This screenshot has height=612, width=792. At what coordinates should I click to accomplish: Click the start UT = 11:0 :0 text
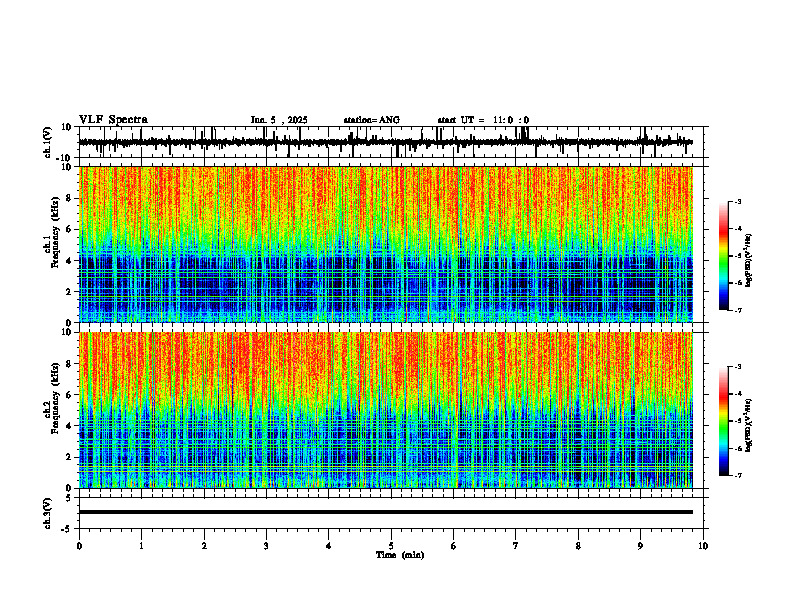(x=483, y=120)
